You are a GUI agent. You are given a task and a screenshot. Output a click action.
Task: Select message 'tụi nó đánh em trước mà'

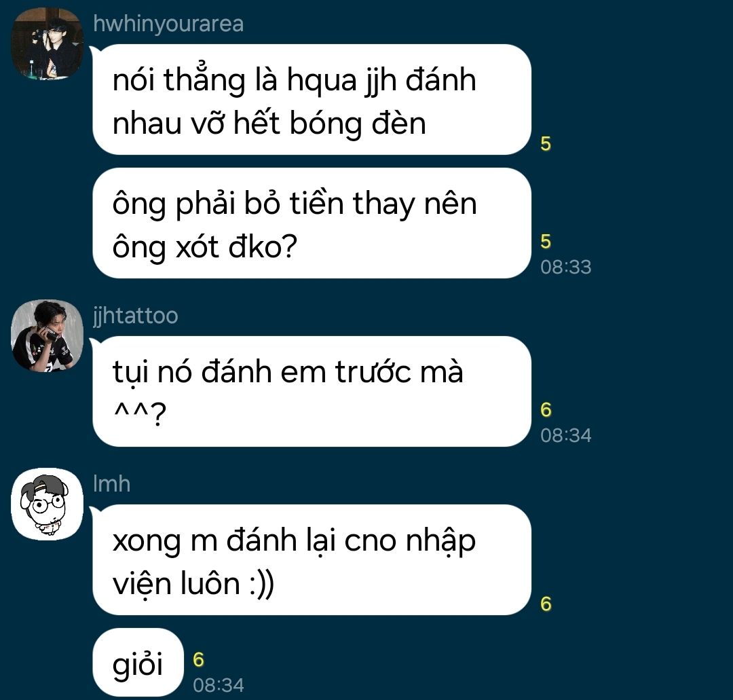(312, 391)
